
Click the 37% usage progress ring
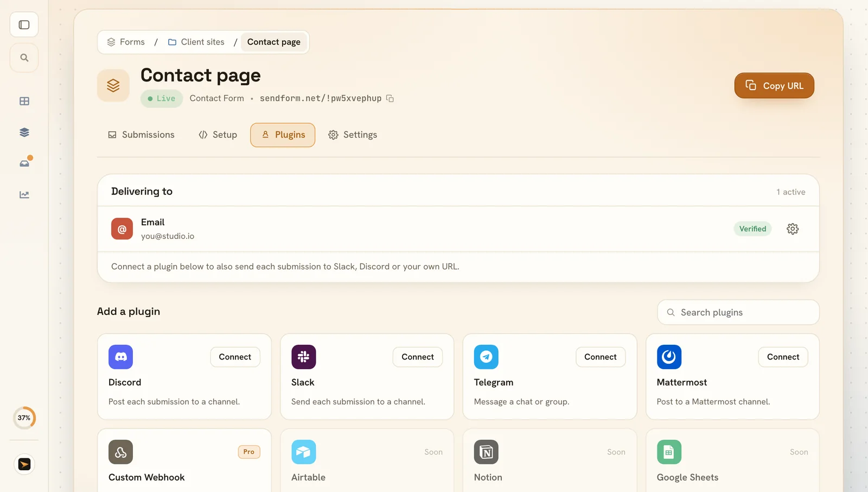click(24, 418)
